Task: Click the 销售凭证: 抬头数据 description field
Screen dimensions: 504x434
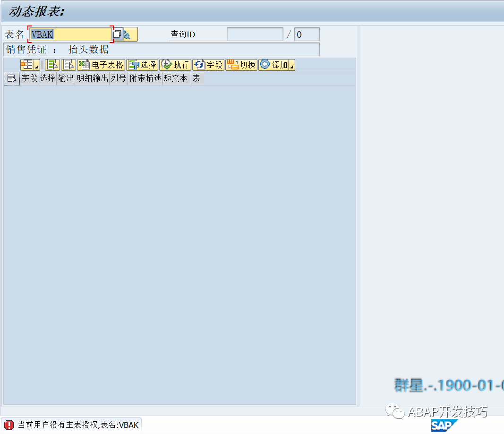Action: (162, 50)
